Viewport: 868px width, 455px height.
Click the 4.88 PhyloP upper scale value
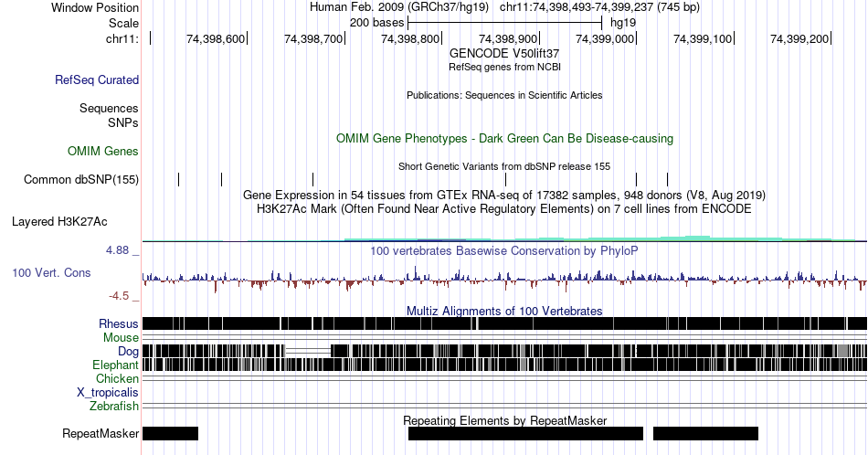point(117,250)
